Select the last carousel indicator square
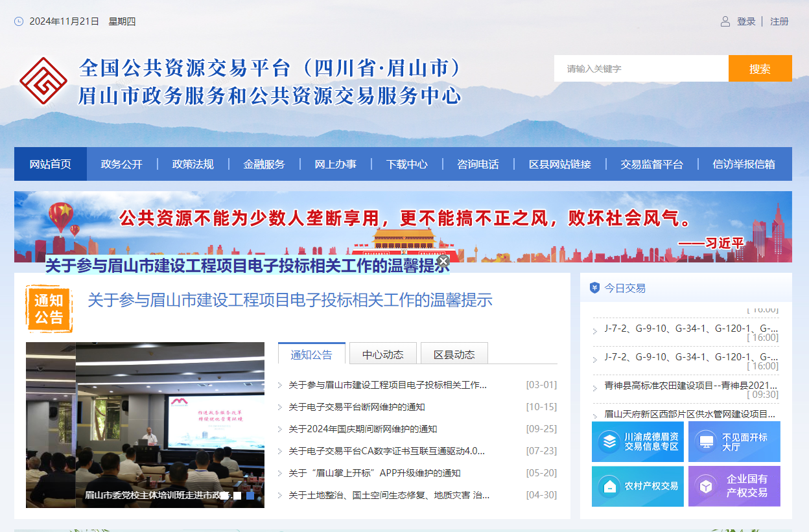The width and height of the screenshot is (809, 532). coord(249,495)
